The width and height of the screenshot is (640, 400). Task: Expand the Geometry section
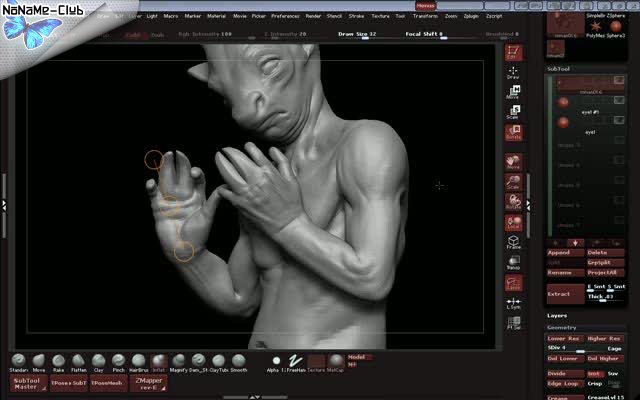(562, 327)
